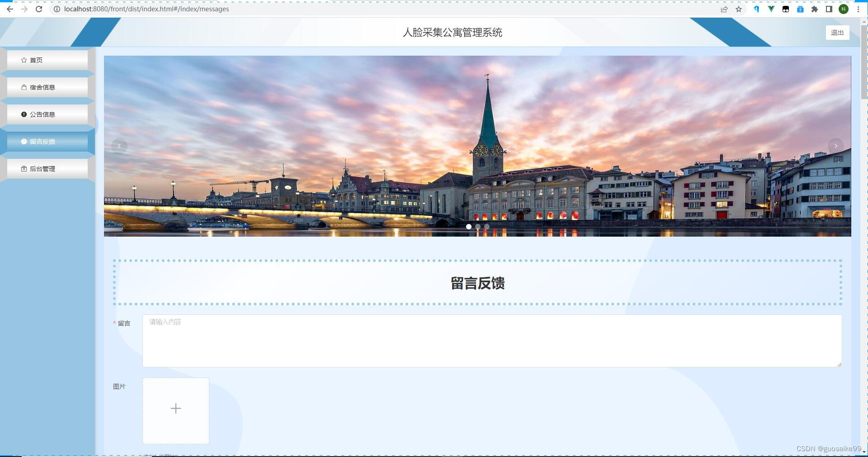Open the blue robot extension icon
This screenshot has height=457, width=868.
(x=800, y=9)
